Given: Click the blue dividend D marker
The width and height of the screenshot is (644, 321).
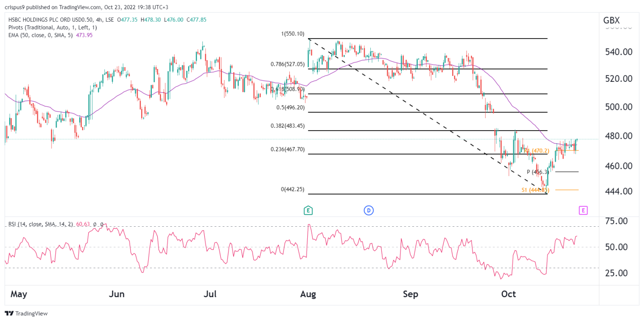Looking at the screenshot, I should tap(368, 211).
